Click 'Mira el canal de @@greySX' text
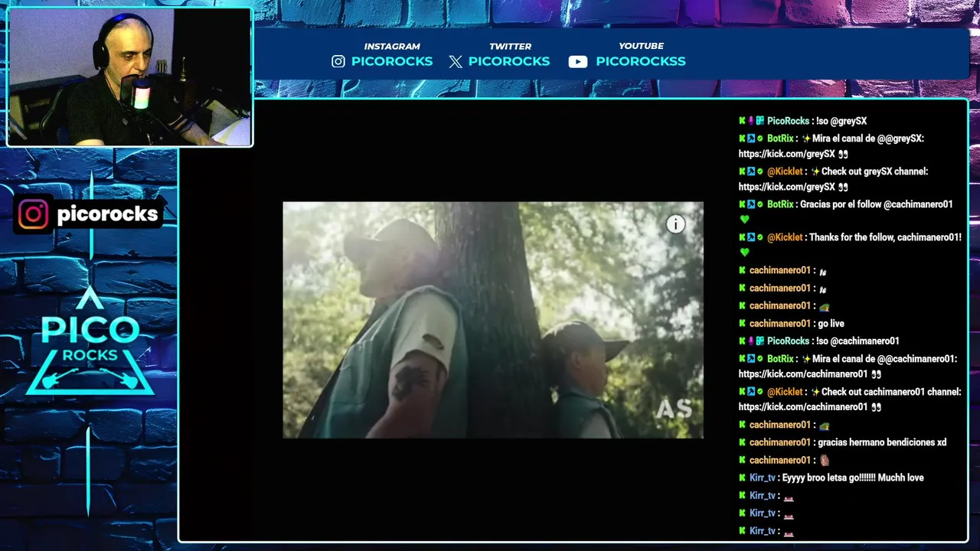980x551 pixels. [x=868, y=139]
